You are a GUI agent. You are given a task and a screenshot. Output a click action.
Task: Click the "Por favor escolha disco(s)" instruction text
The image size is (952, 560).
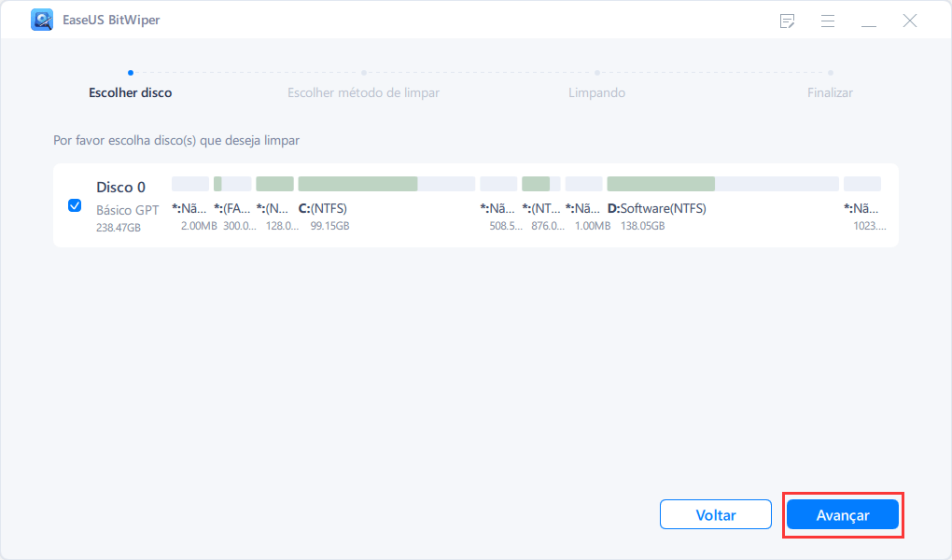click(176, 140)
